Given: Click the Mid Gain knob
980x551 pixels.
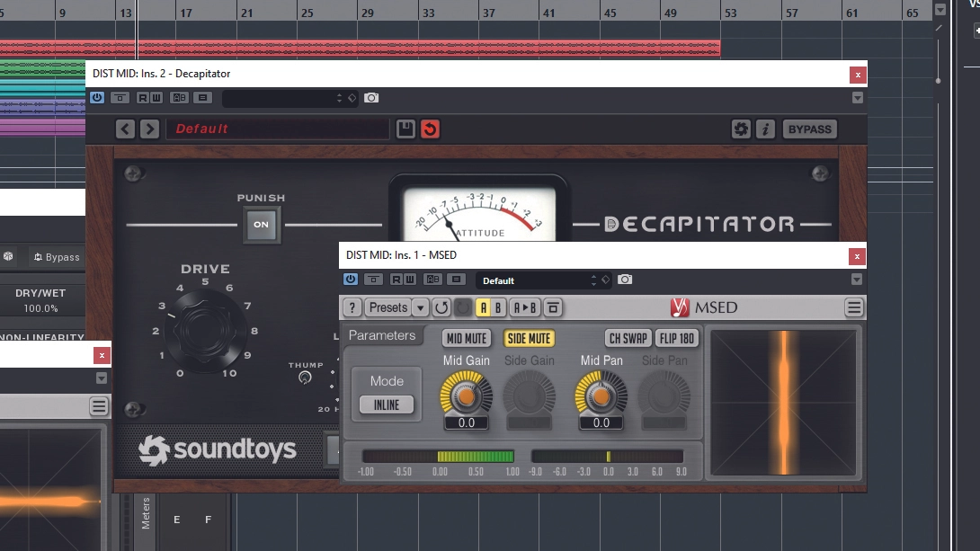Looking at the screenshot, I should [467, 395].
